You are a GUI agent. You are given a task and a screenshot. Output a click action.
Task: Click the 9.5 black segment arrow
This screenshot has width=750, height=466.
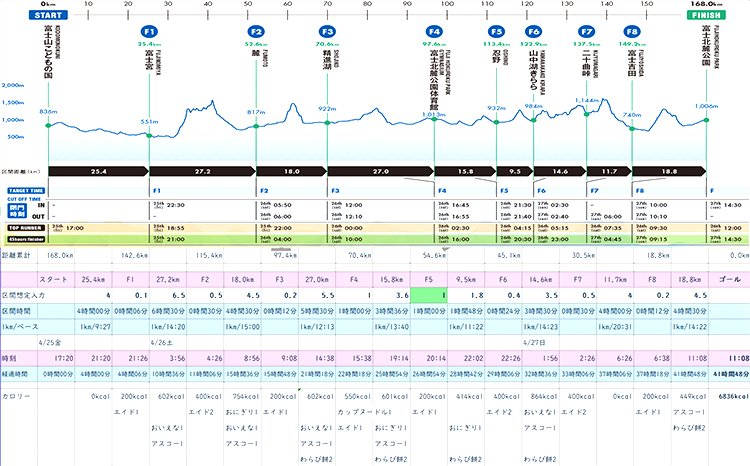point(515,171)
